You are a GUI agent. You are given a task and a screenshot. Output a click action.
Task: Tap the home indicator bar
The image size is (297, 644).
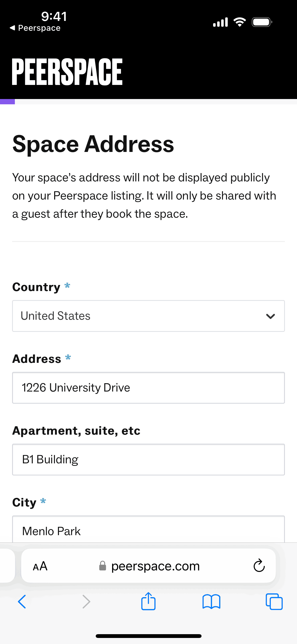pos(148,636)
